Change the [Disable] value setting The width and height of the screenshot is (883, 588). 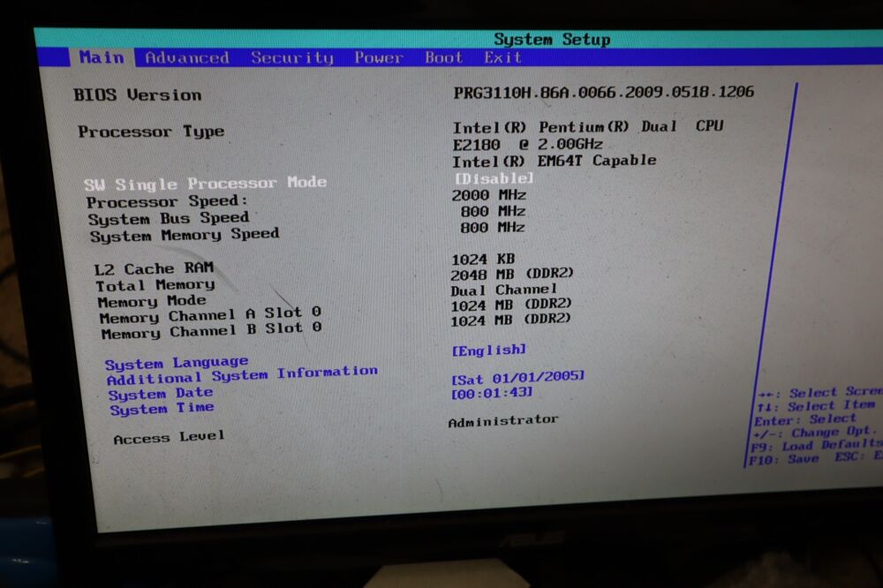[x=494, y=178]
